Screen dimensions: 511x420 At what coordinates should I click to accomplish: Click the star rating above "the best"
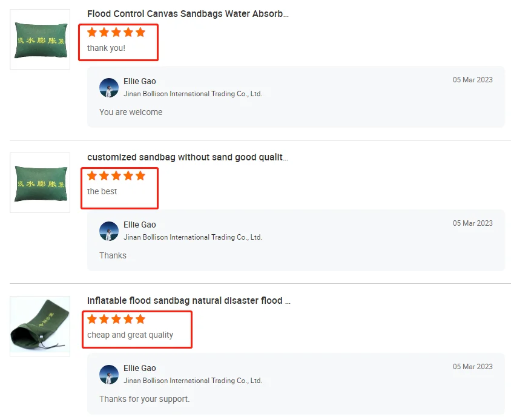[116, 176]
